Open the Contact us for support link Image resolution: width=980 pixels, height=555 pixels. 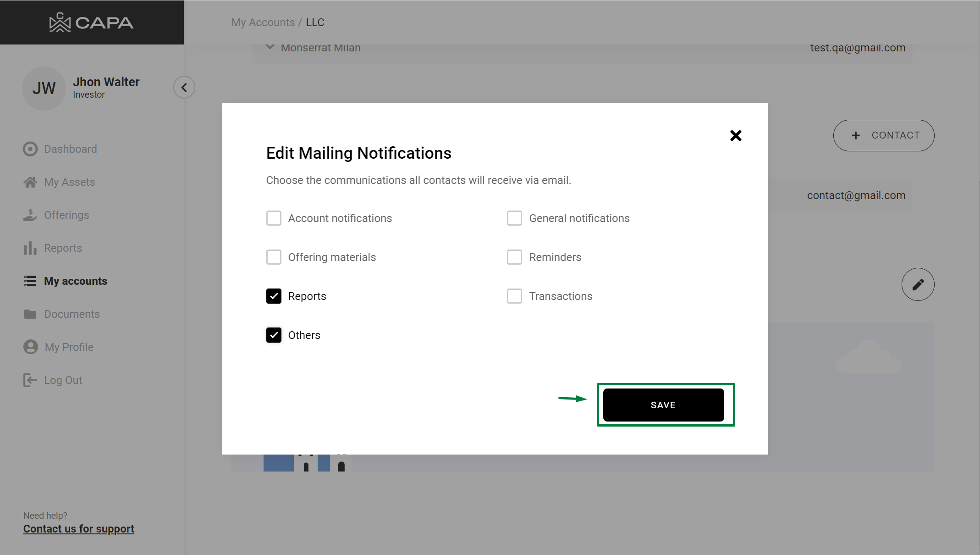[x=79, y=529]
